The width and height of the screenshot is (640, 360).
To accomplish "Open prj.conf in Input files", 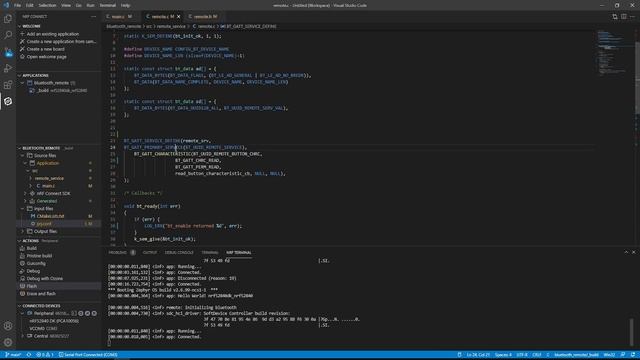I will click(x=58, y=224).
